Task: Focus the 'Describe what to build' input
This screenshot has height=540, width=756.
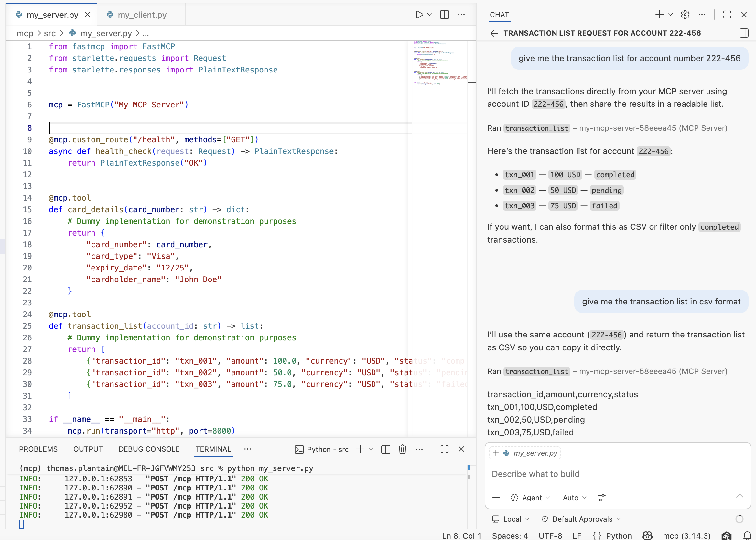Action: [617, 474]
